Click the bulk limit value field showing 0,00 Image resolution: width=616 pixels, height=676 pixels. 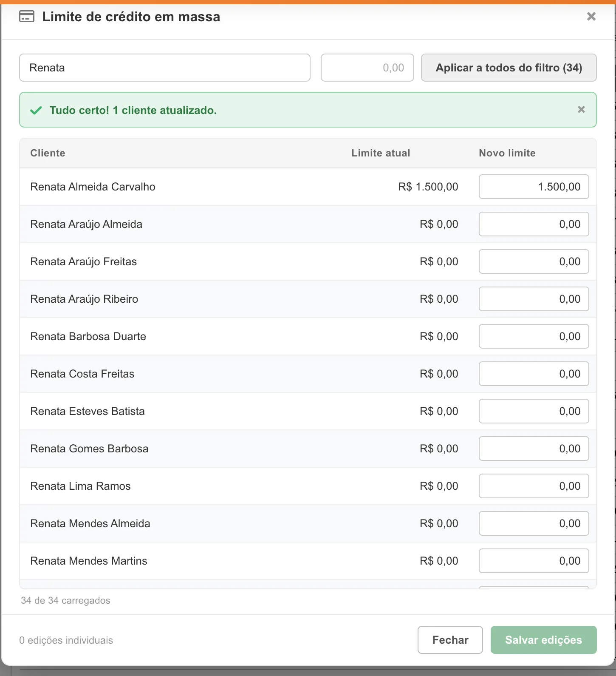coord(367,68)
